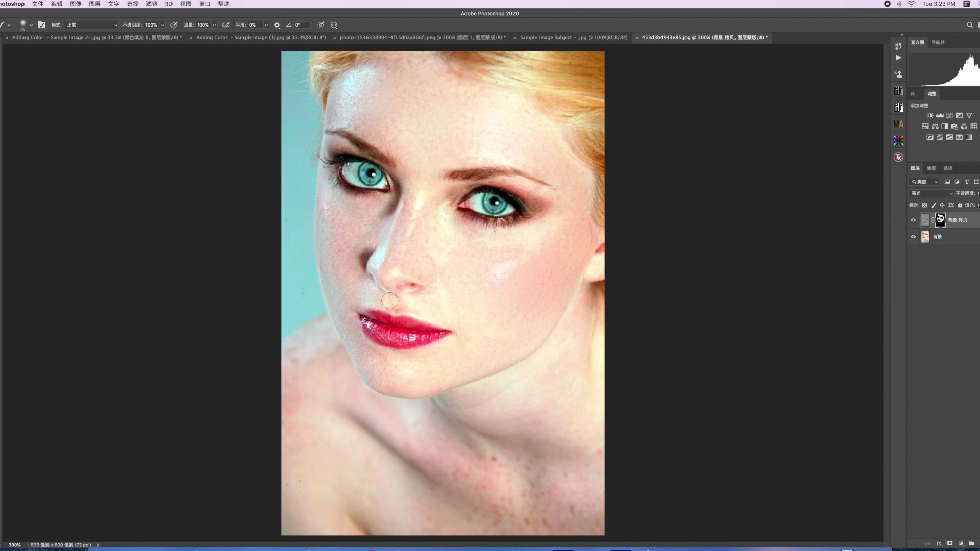Click the brush opacity 100% field
Viewport: 980px width, 551px height.
[x=152, y=25]
